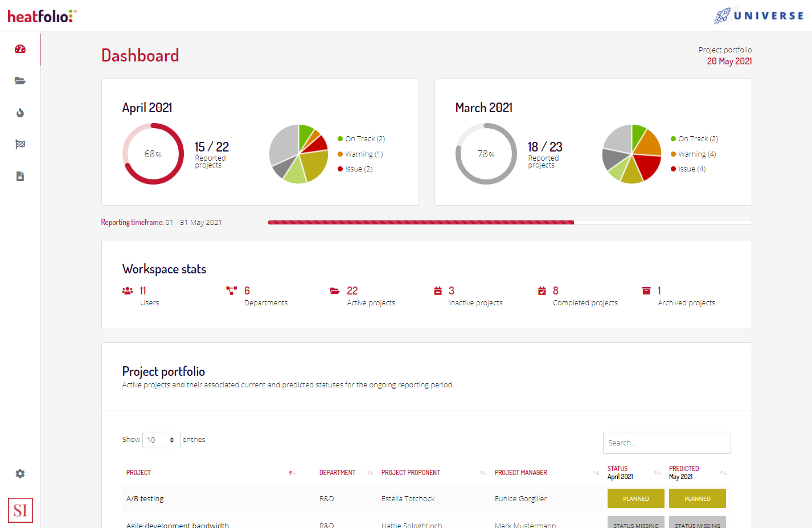This screenshot has height=528, width=812.
Task: Click the Universe rocket logo
Action: click(x=758, y=15)
